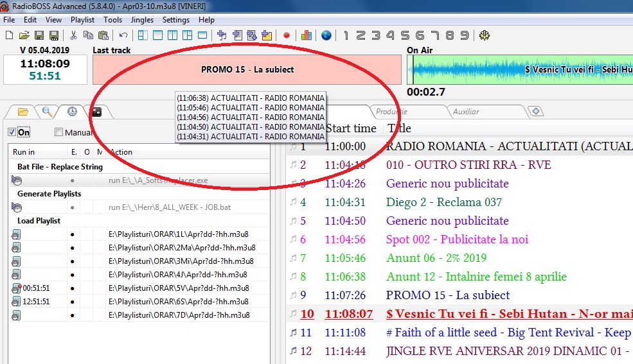Open the bar chart statistics icon
The image size is (633, 364).
307,35
